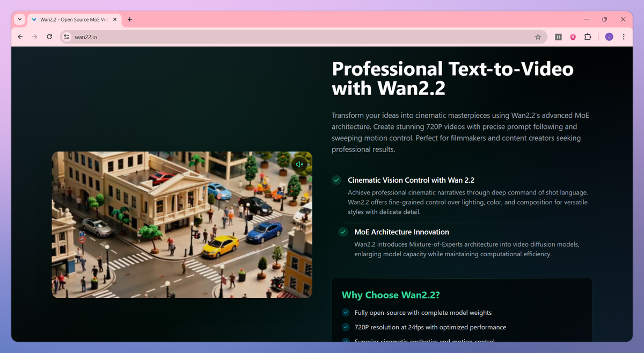Click 'Cinematic Vision Control with Wan 2.2' title

tap(411, 180)
